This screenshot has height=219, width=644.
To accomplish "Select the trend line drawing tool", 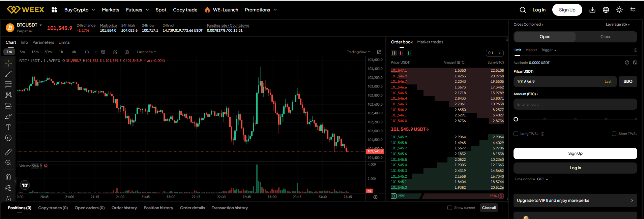I will point(8,74).
